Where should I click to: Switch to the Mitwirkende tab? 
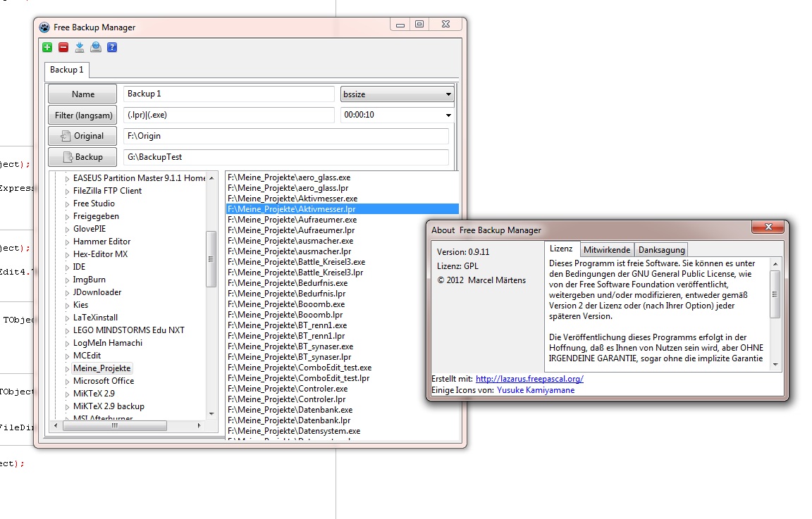tap(607, 250)
